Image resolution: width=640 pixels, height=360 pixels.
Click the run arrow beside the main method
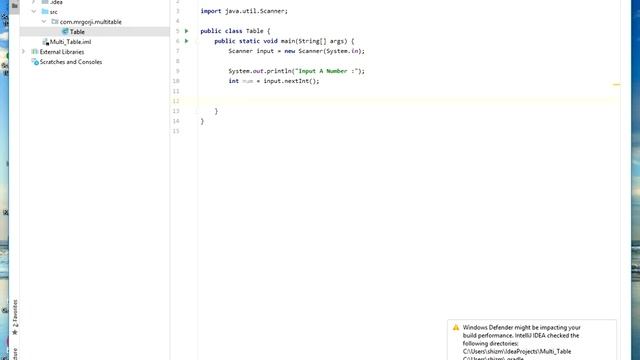(x=187, y=41)
